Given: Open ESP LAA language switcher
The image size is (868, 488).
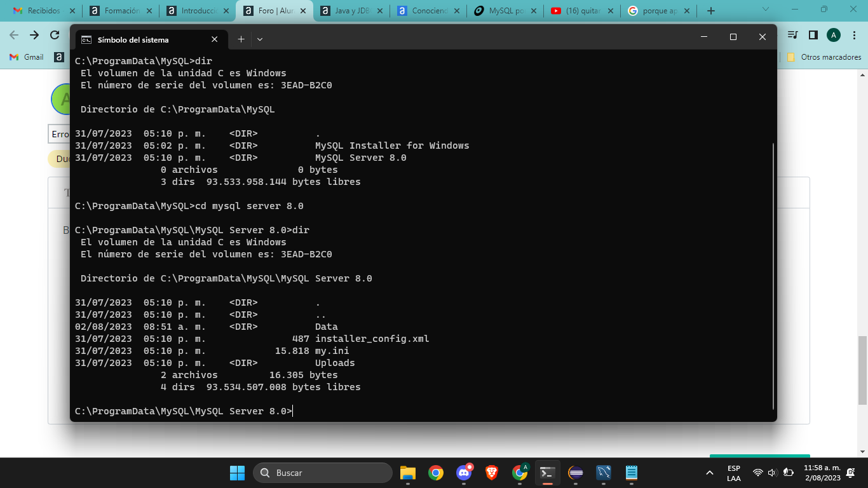Looking at the screenshot, I should pyautogui.click(x=733, y=473).
